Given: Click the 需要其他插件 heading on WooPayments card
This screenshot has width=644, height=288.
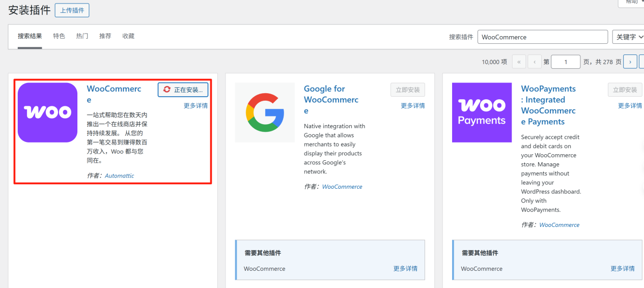Looking at the screenshot, I should click(x=480, y=253).
